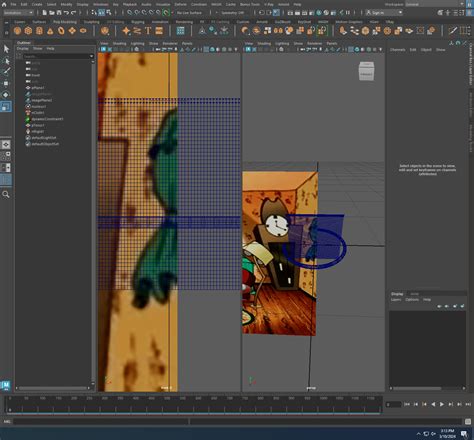Select nCloth1 in the Outliner

[38, 113]
